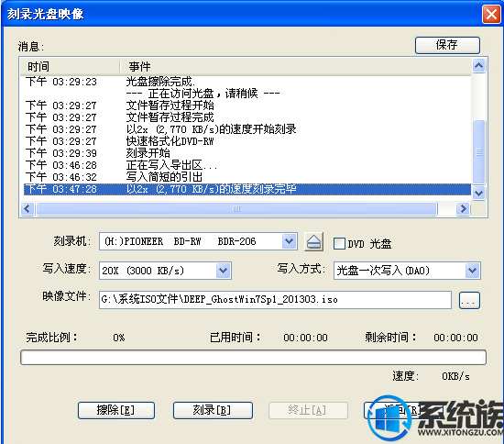Click the 事件 column header
The height and width of the screenshot is (444, 504).
296,67
